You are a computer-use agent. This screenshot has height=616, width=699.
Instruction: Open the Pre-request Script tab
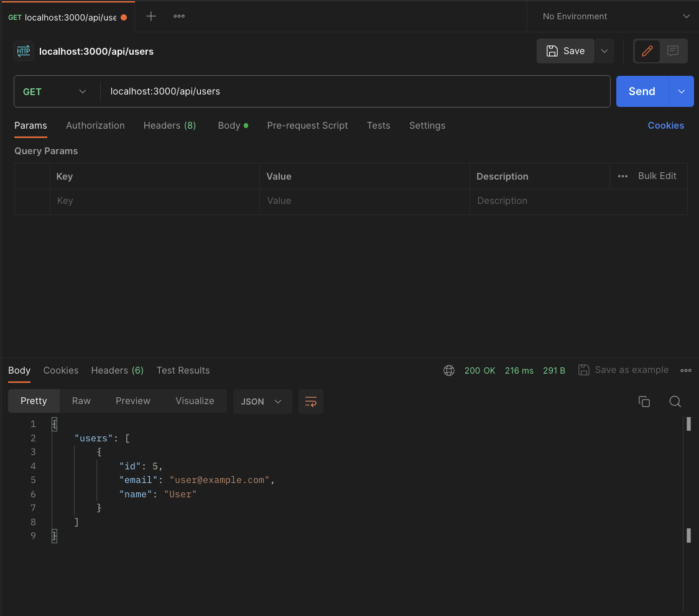pos(307,126)
